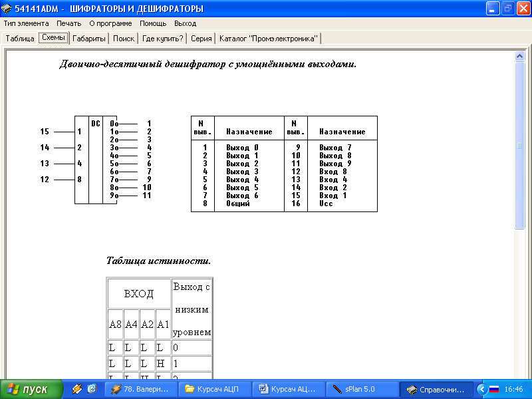
Task: Click the heading Двоично-десятичный дешифратор
Action: pos(207,64)
